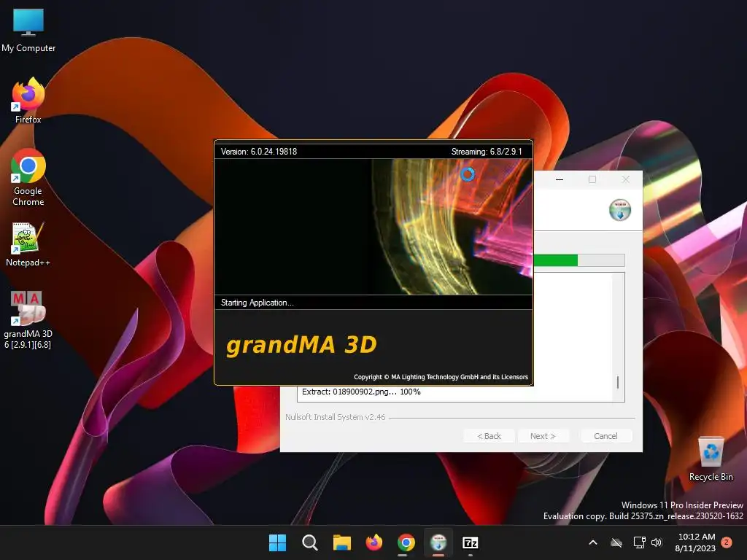Open volume speaker tray icon

pyautogui.click(x=657, y=542)
